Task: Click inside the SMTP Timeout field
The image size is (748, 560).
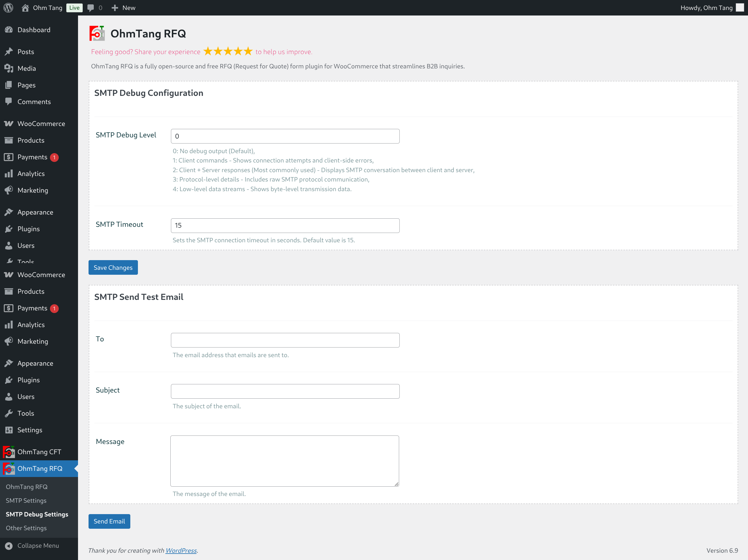Action: pos(285,225)
